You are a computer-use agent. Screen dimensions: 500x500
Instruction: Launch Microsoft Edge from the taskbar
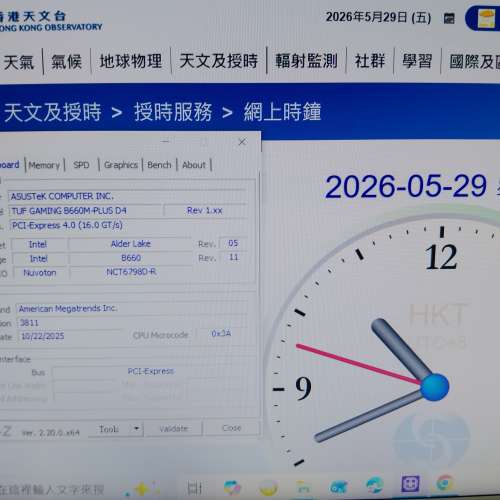[x=374, y=486]
